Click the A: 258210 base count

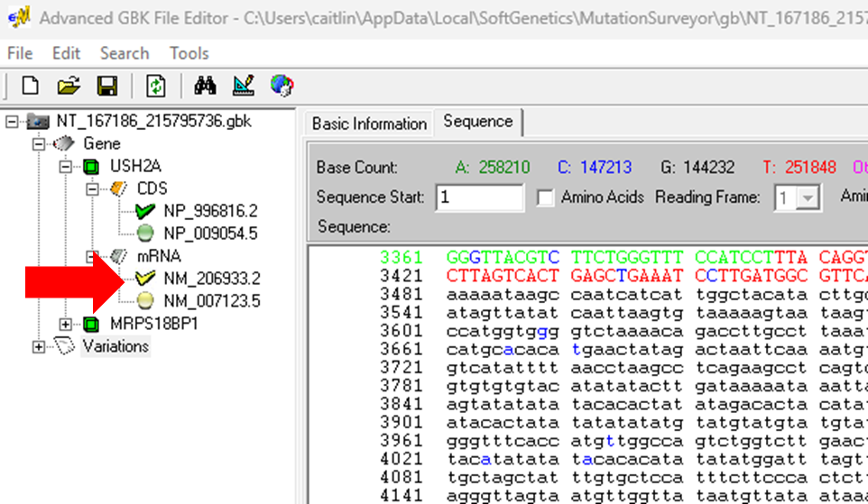click(492, 167)
